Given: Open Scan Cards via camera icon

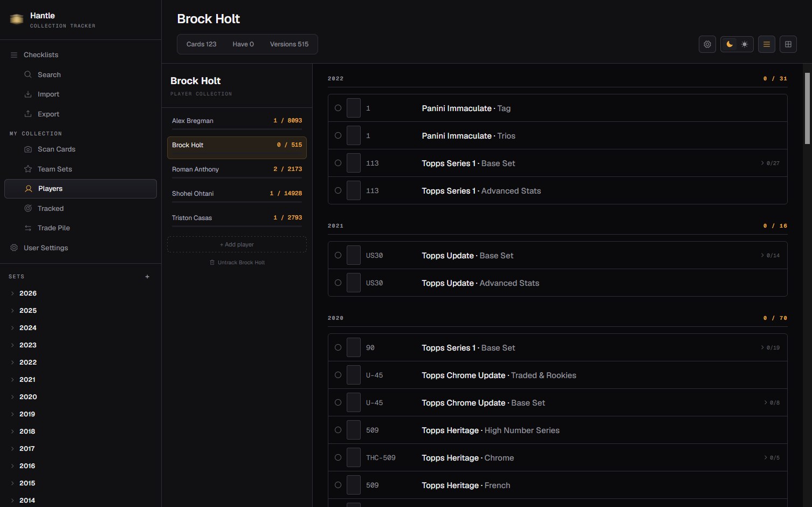Looking at the screenshot, I should (x=28, y=149).
